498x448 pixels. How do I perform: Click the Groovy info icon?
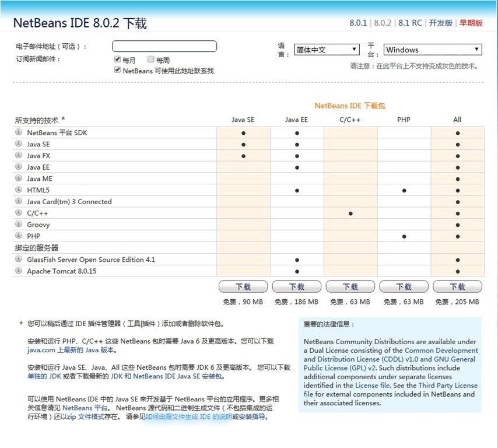coord(19,223)
